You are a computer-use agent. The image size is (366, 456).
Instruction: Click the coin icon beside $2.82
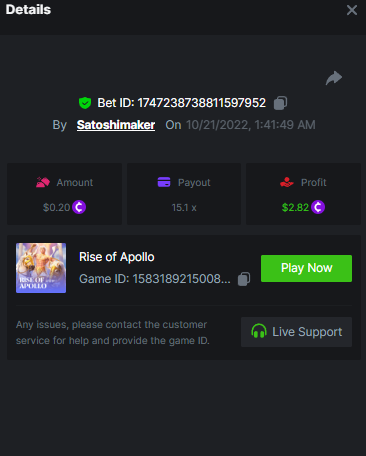click(318, 207)
